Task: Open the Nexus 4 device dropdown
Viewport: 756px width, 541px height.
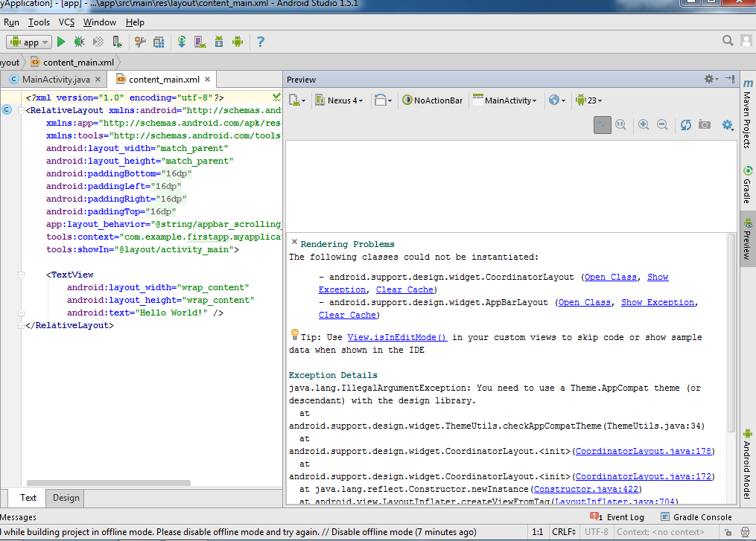Action: coord(340,100)
